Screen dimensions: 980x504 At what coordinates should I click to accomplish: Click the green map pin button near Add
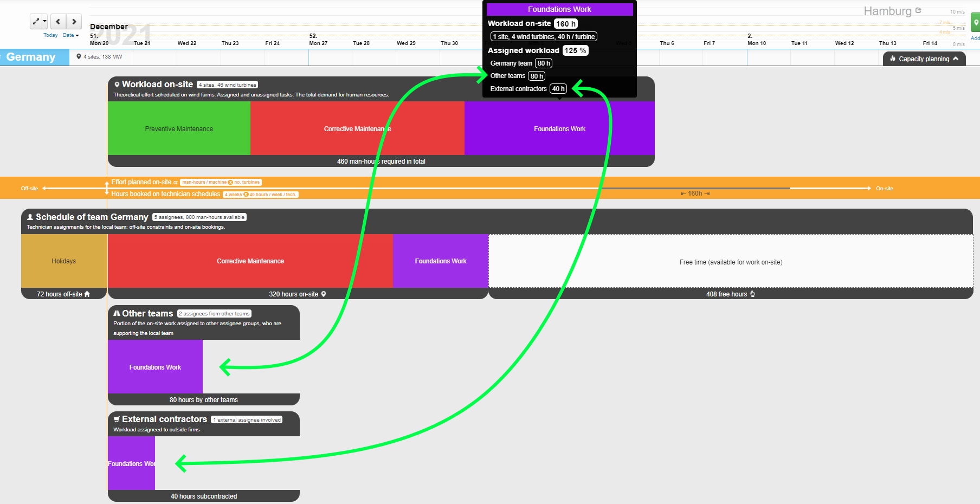[x=976, y=23]
